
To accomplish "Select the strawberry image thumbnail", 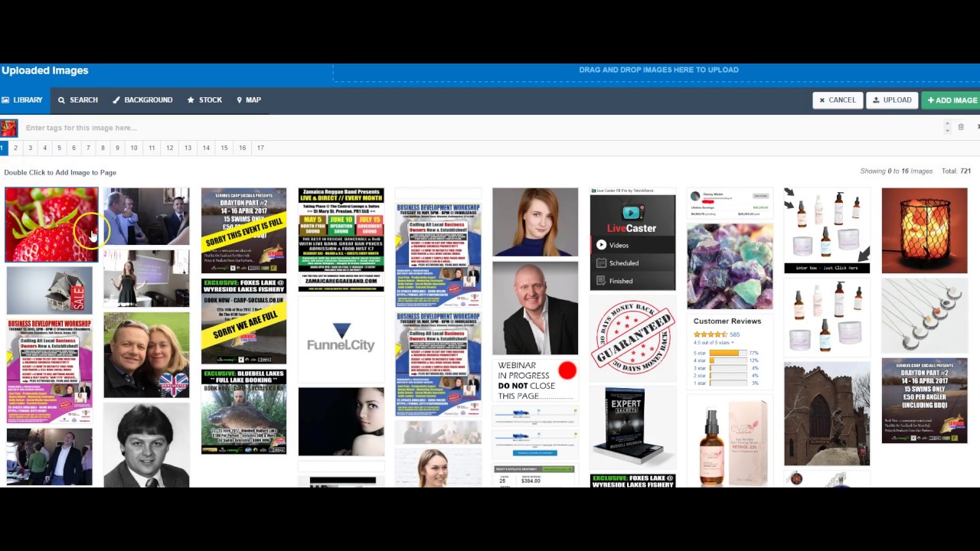I will pyautogui.click(x=51, y=224).
